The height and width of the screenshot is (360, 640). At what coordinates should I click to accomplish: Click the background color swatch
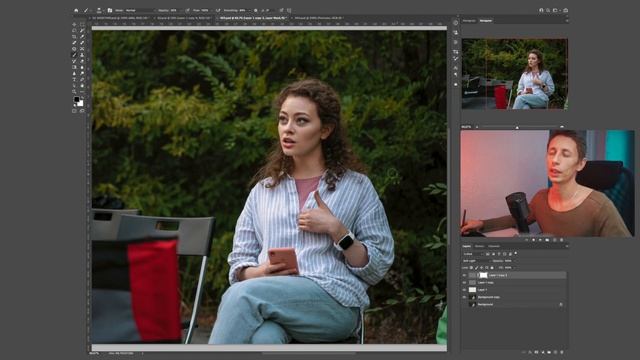80,103
